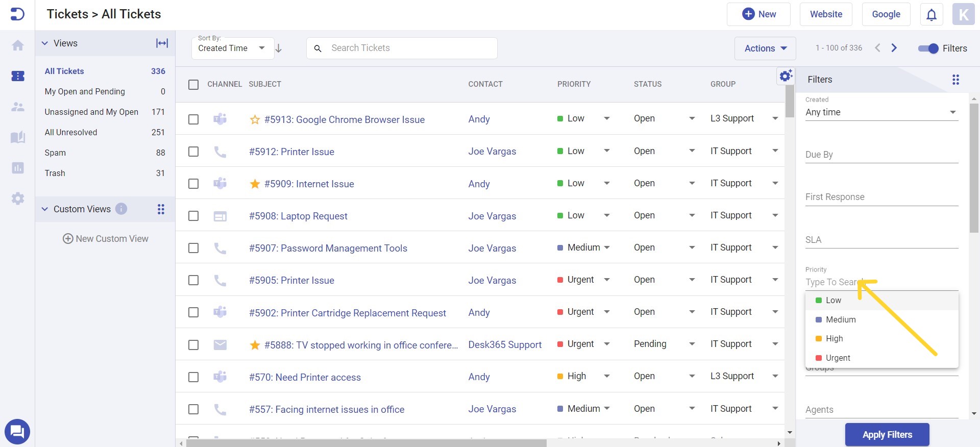The image size is (980, 447).
Task: Open Reports from the left sidebar
Action: click(18, 168)
